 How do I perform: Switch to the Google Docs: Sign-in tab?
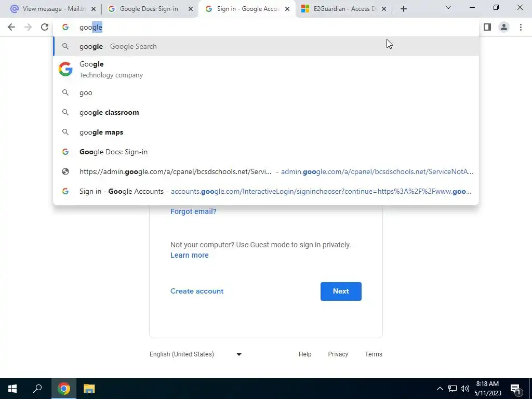pos(149,9)
